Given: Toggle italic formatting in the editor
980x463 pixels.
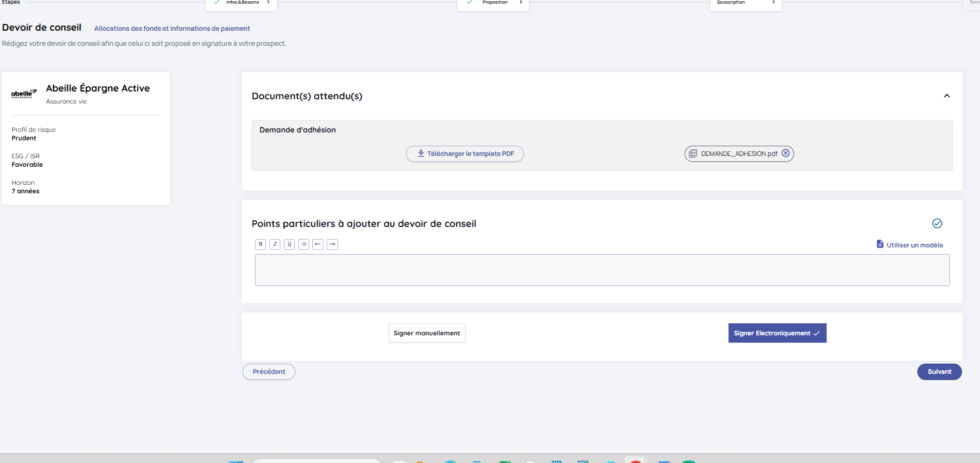Looking at the screenshot, I should [x=275, y=244].
